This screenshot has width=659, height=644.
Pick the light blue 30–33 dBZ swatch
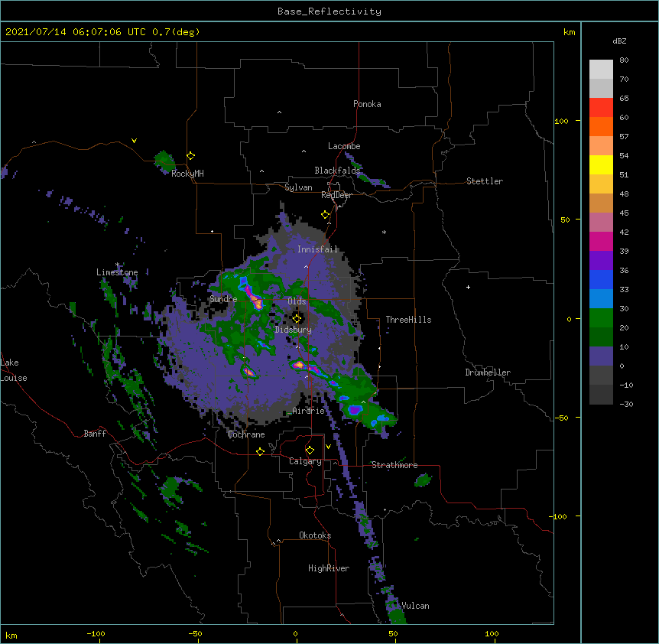601,299
